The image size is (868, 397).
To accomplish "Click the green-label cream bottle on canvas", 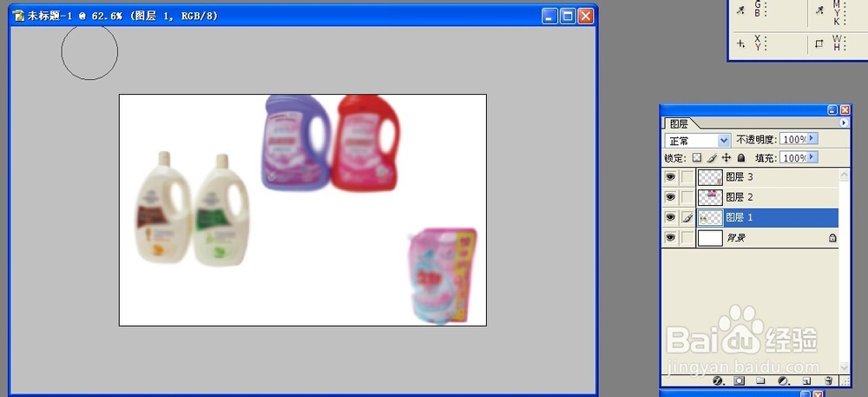I will pyautogui.click(x=220, y=210).
